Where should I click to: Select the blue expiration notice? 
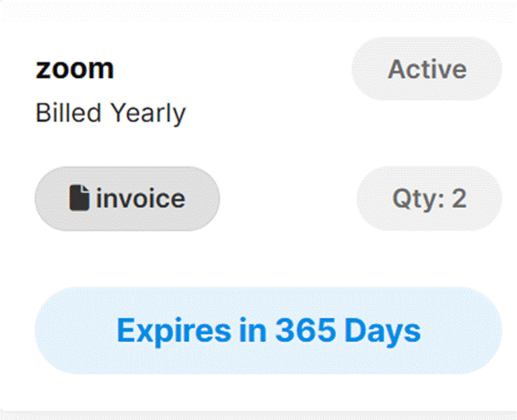click(x=268, y=331)
